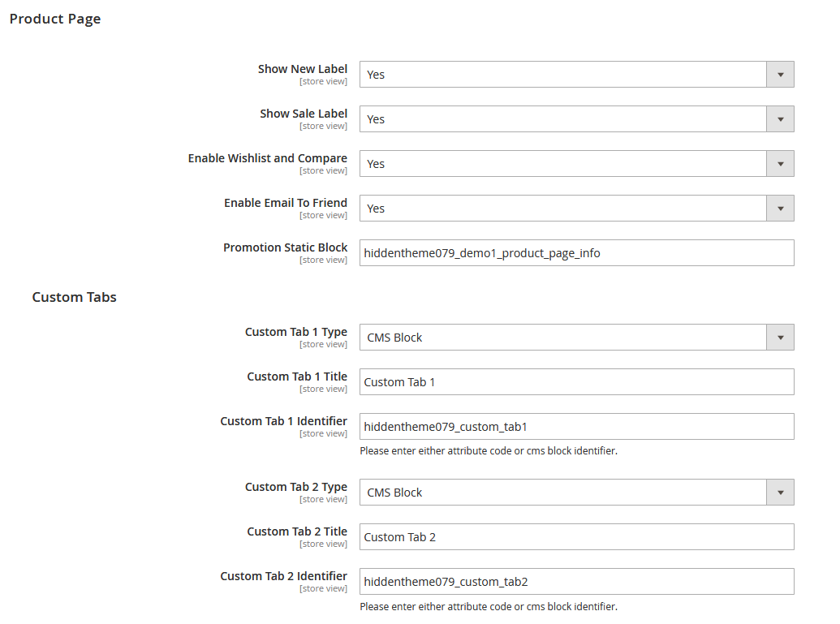Collapse the Custom Tabs section
The image size is (840, 624).
(74, 297)
